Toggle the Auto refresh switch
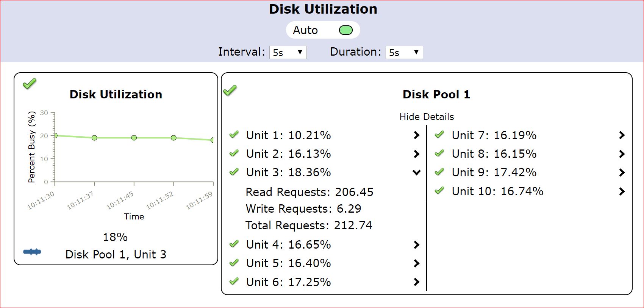The image size is (644, 308). pos(345,30)
